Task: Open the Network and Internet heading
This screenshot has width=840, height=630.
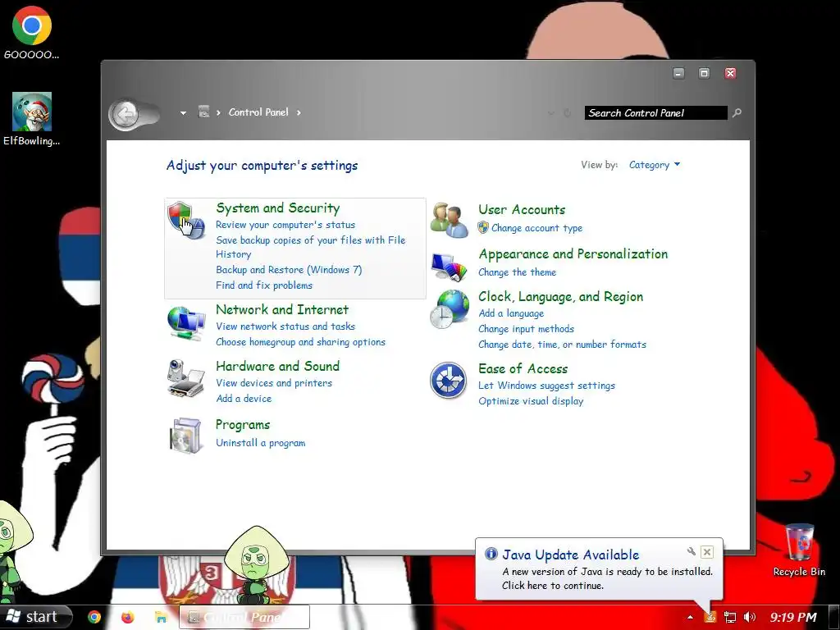Action: (282, 309)
